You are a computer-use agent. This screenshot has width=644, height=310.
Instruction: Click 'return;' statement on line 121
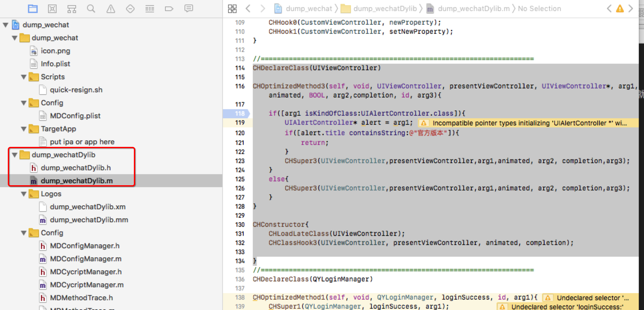point(315,143)
